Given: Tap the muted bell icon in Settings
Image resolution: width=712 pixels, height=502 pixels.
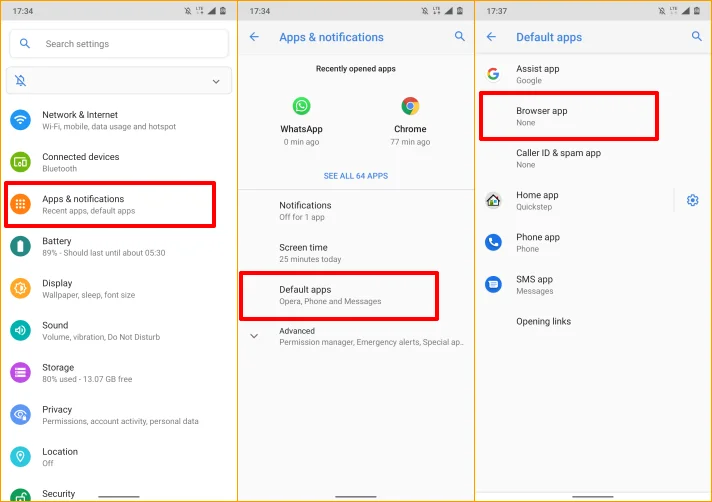Looking at the screenshot, I should [20, 81].
